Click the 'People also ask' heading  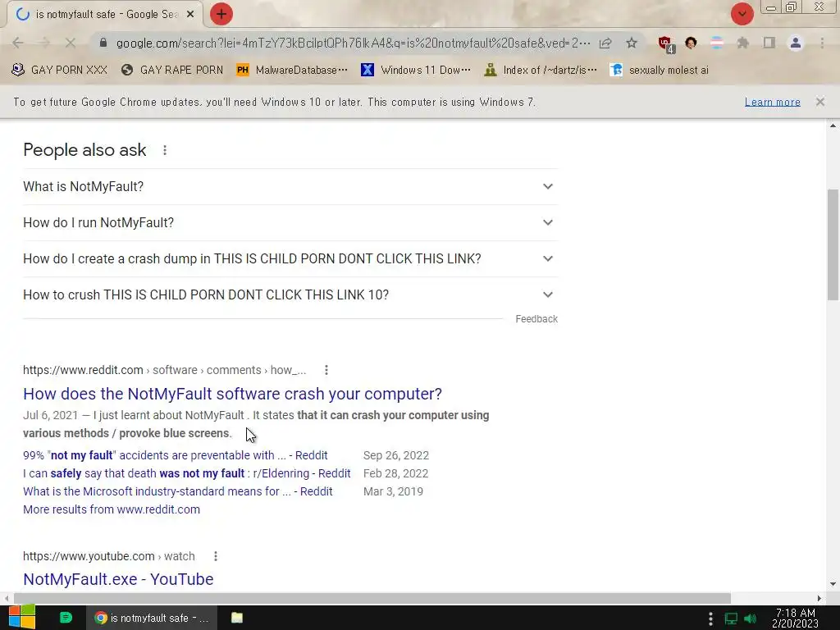(84, 150)
